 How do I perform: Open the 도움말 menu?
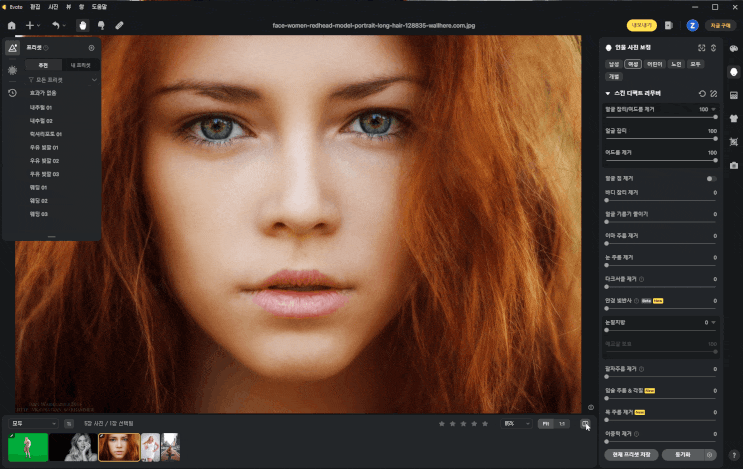pyautogui.click(x=100, y=7)
